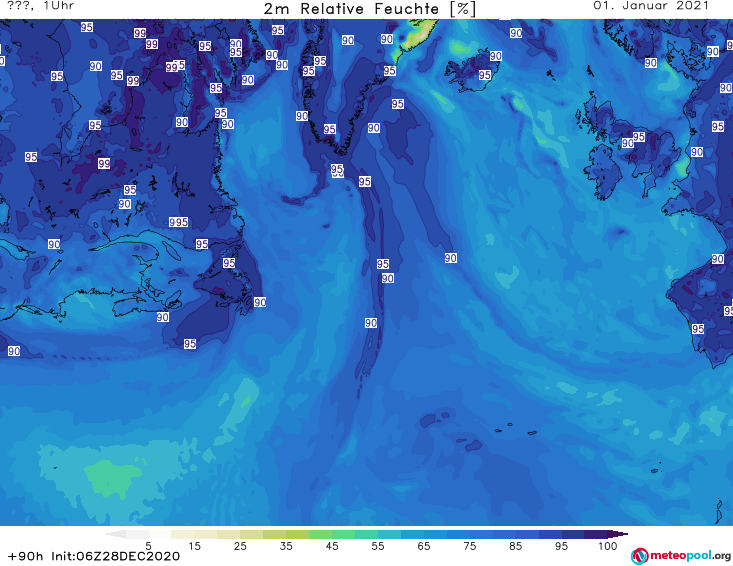Click the legend value 35
Viewport: 733px width, 566px height.
pyautogui.click(x=286, y=546)
